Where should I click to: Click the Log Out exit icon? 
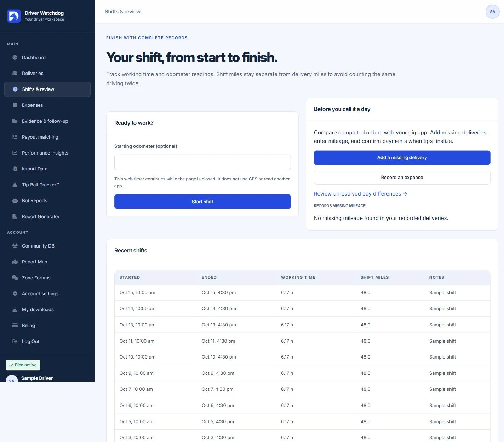(15, 341)
